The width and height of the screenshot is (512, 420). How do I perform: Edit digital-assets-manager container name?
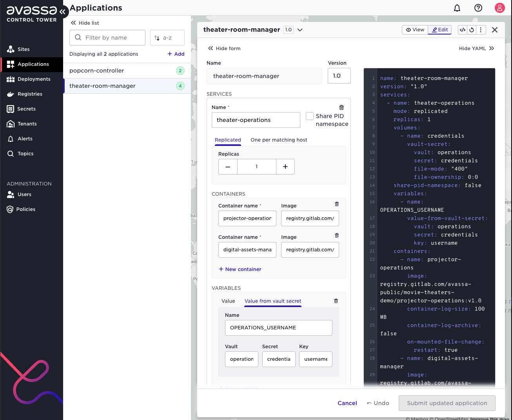pos(247,250)
